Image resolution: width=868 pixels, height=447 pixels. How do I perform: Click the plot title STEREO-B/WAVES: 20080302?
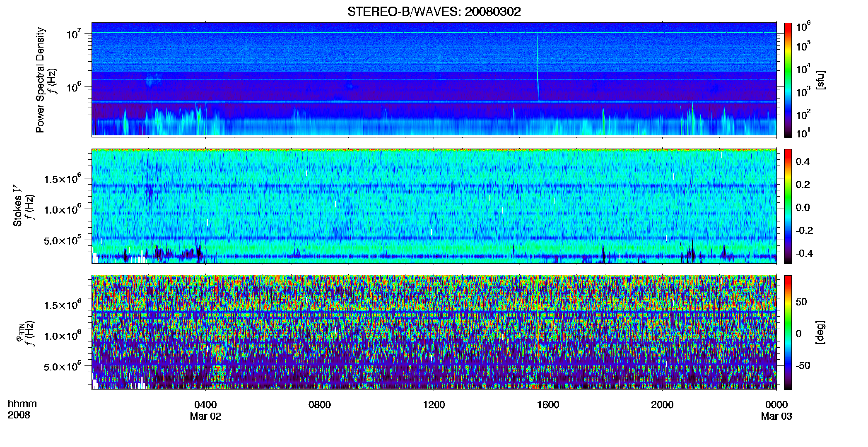[434, 12]
